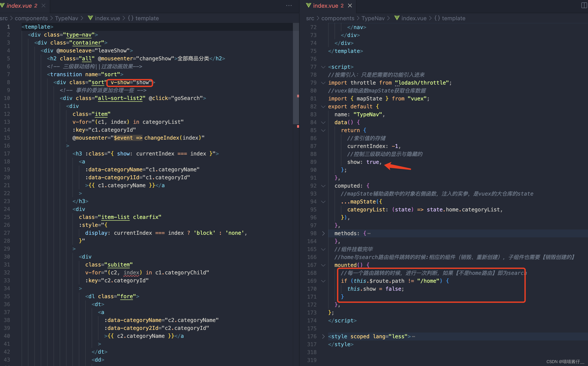The image size is (588, 366).
Task: Open the left editor's more actions menu
Action: pyautogui.click(x=289, y=5)
